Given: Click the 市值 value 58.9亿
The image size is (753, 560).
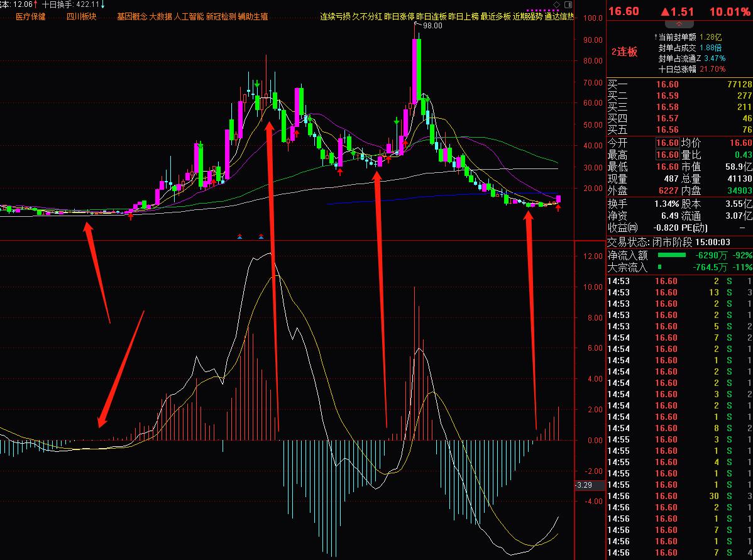Looking at the screenshot, I should [x=739, y=167].
